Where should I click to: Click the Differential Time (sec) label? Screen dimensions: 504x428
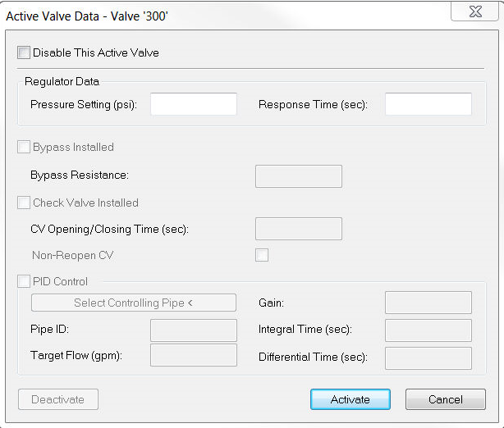point(313,357)
